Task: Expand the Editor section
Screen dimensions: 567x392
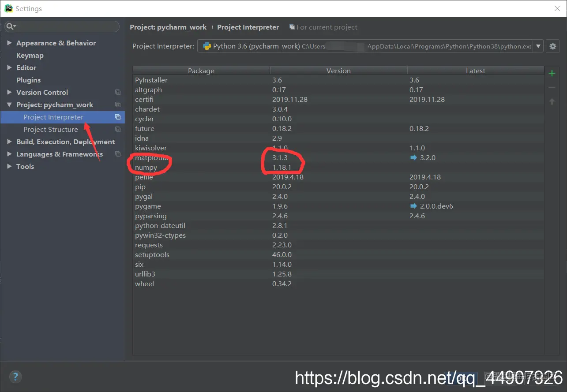Action: 9,67
